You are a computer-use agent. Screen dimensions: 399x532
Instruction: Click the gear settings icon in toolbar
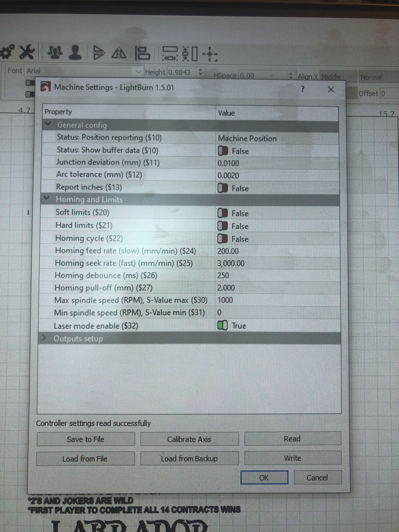[7, 52]
